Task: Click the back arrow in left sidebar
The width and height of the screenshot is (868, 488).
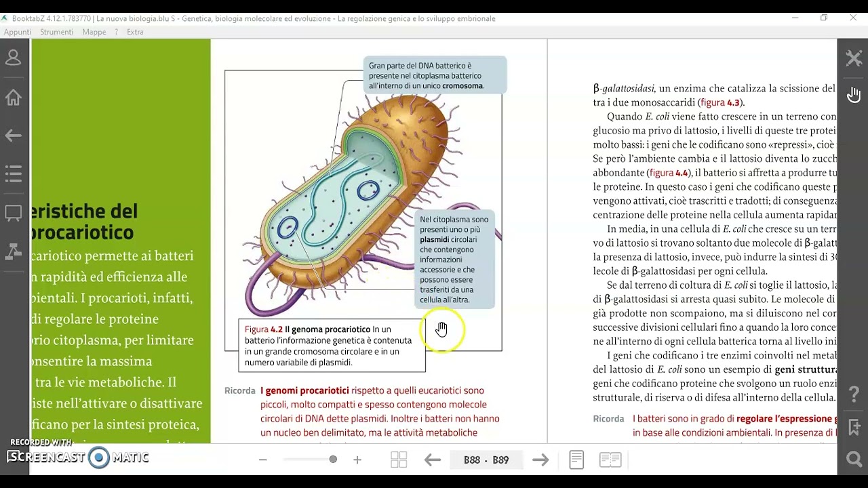Action: 14,136
